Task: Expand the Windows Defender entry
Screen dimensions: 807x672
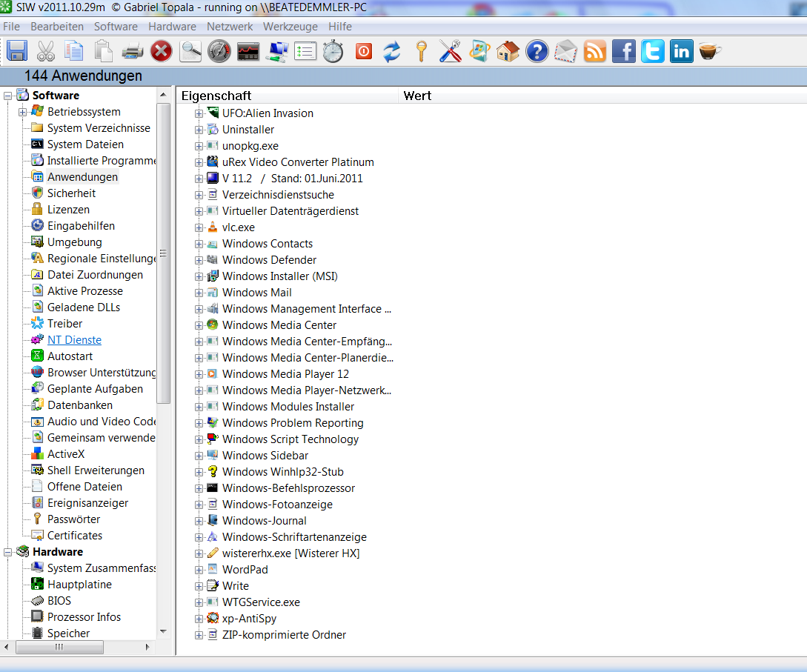Action: [199, 260]
